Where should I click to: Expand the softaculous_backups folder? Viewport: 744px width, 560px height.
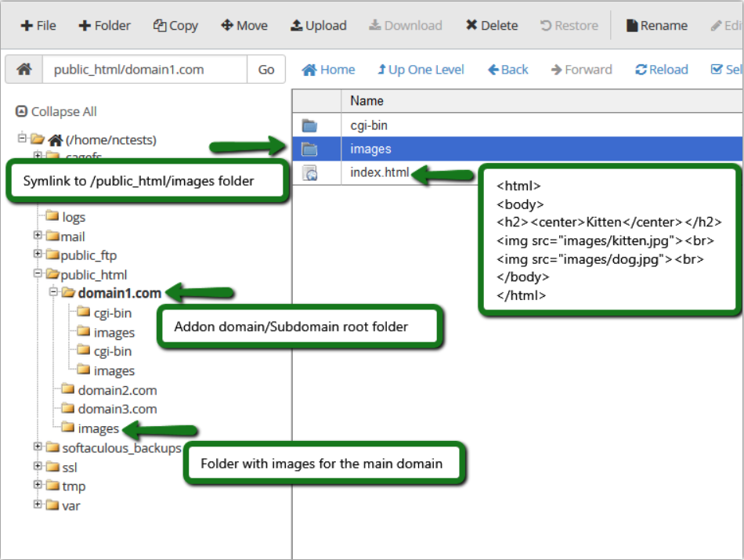click(38, 446)
